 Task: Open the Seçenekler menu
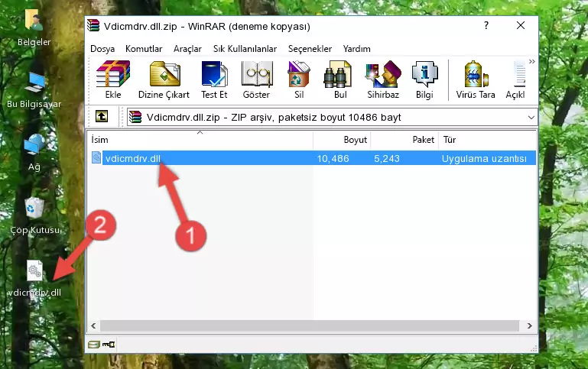[x=310, y=49]
